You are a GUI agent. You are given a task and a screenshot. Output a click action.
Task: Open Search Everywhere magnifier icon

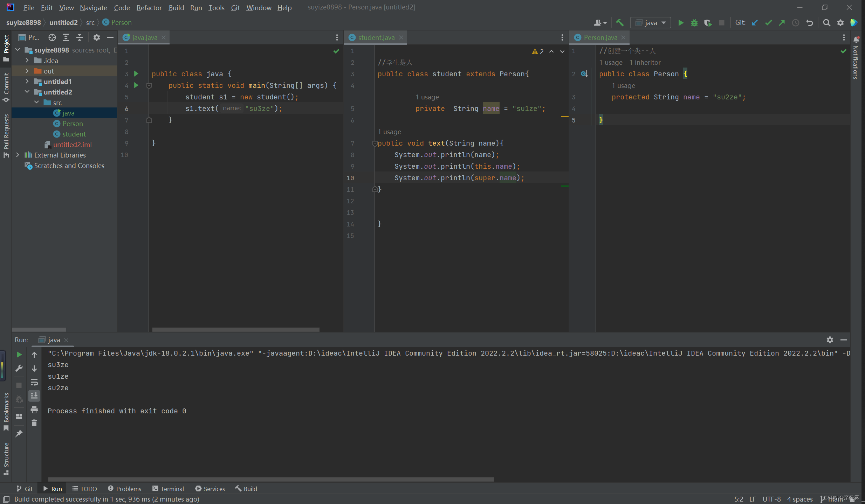pyautogui.click(x=826, y=23)
